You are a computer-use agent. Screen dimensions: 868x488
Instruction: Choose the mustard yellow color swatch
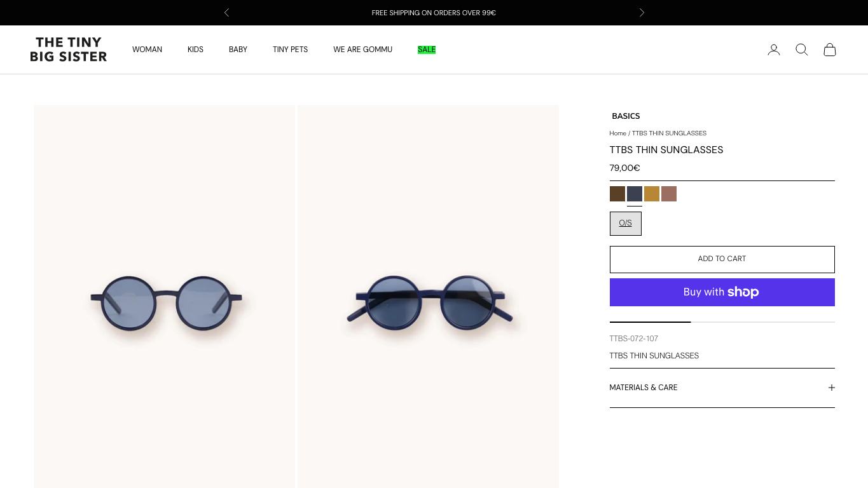pyautogui.click(x=651, y=194)
